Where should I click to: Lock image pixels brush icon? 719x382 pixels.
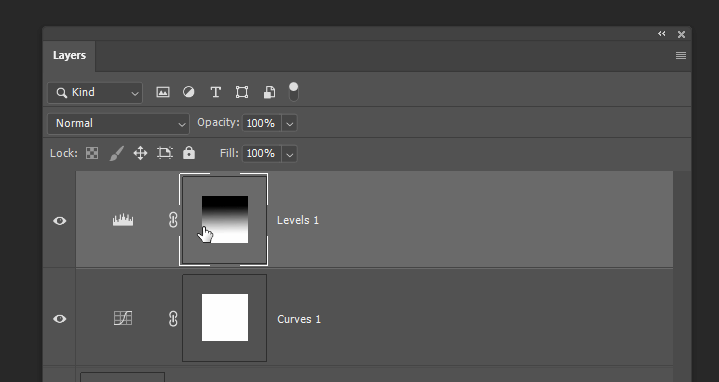tap(116, 153)
